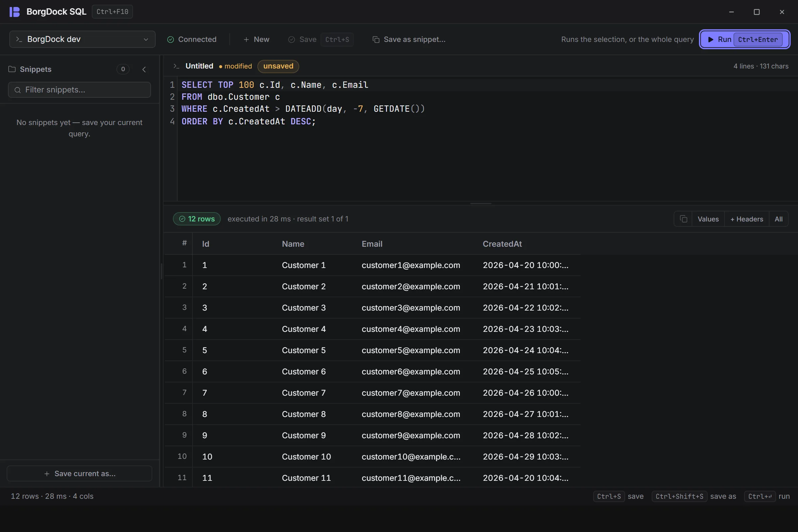Screen dimensions: 798x532
Task: Click the Ctrl+F10 shortcut badge
Action: pos(112,12)
